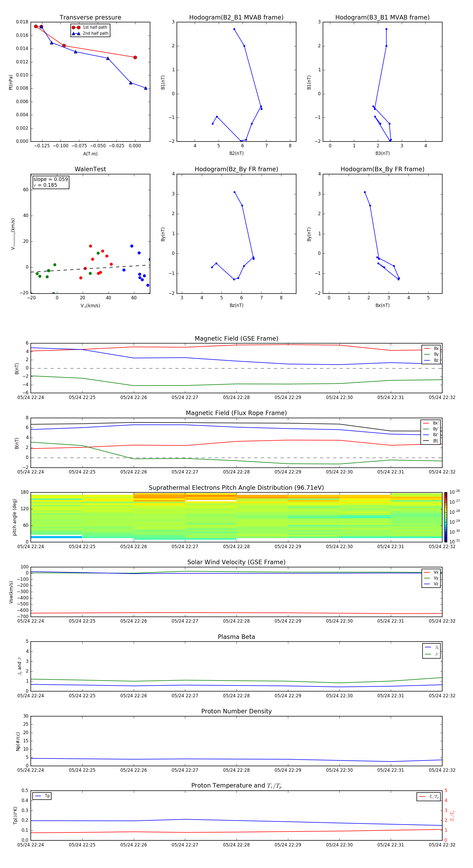Screen dimensions: 473x868
Task: Click the "Transverse pressure" plot title
Action: [x=90, y=17]
